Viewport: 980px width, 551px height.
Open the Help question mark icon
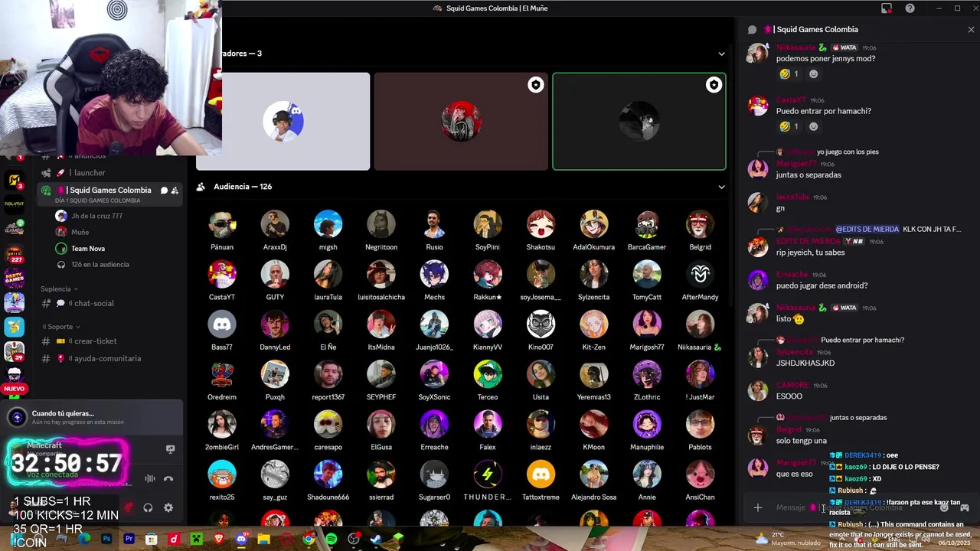point(910,8)
